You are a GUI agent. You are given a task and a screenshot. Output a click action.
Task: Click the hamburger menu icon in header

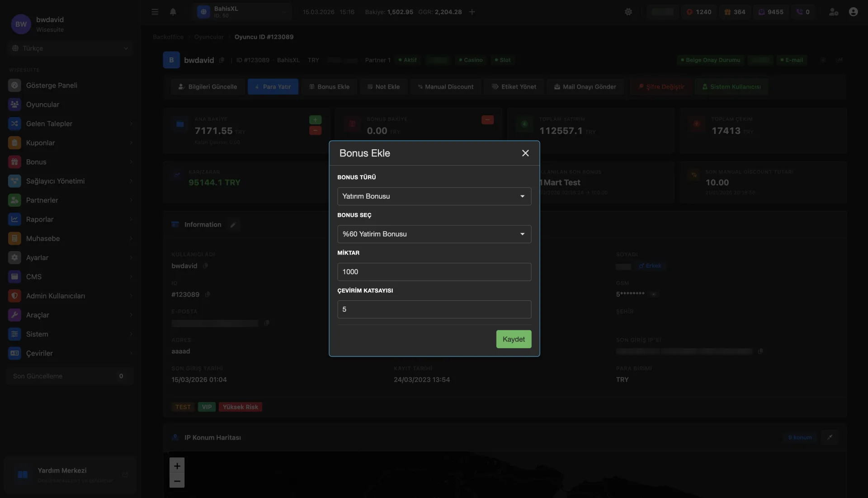click(x=155, y=12)
